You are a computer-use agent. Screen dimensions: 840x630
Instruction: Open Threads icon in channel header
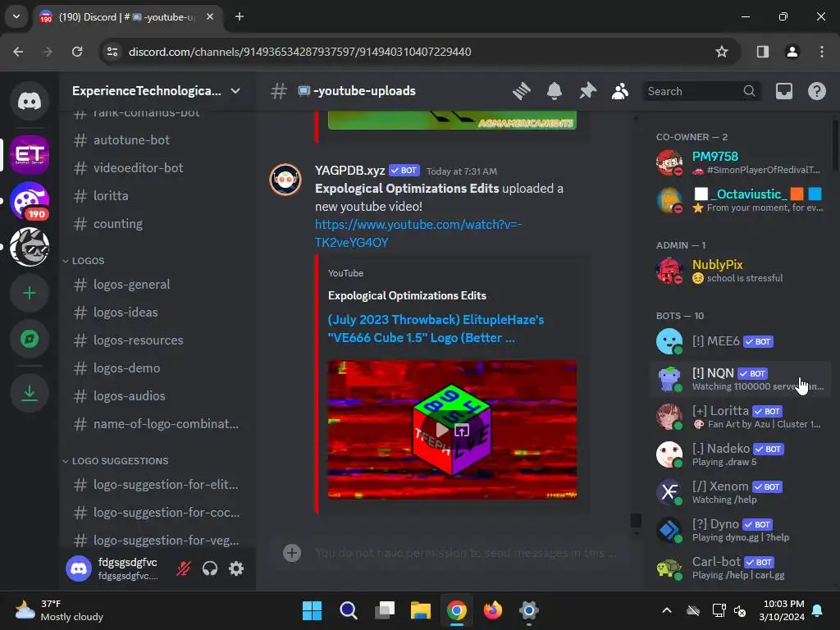point(521,91)
